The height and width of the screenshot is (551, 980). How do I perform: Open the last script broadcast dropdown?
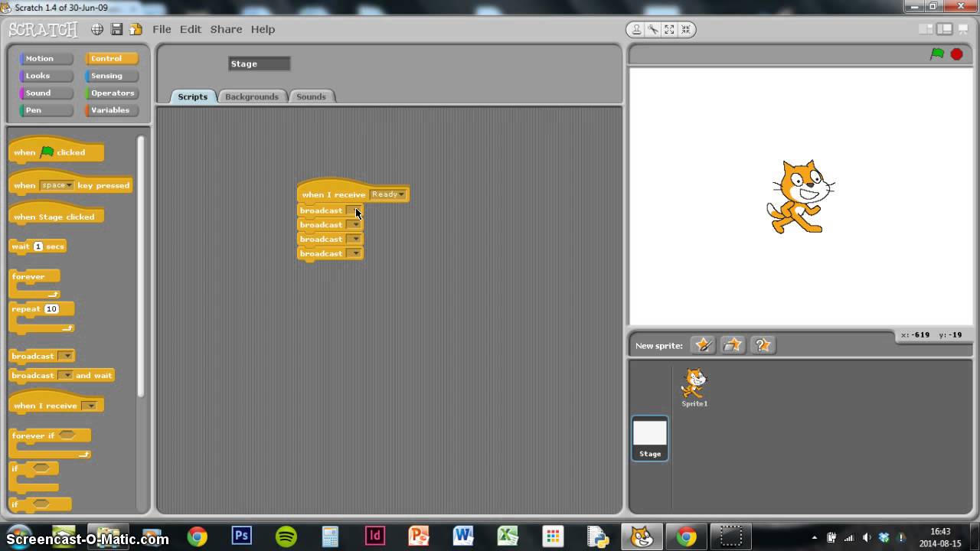point(354,253)
